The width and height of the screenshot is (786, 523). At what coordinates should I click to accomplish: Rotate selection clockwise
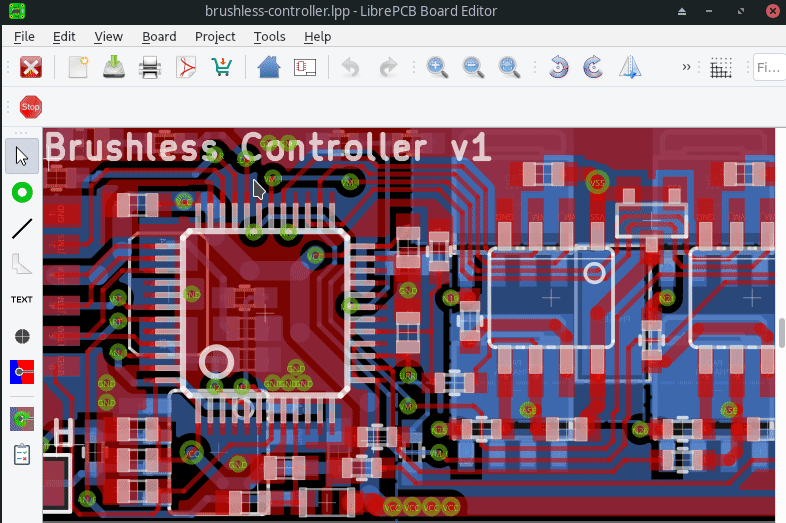click(x=594, y=67)
